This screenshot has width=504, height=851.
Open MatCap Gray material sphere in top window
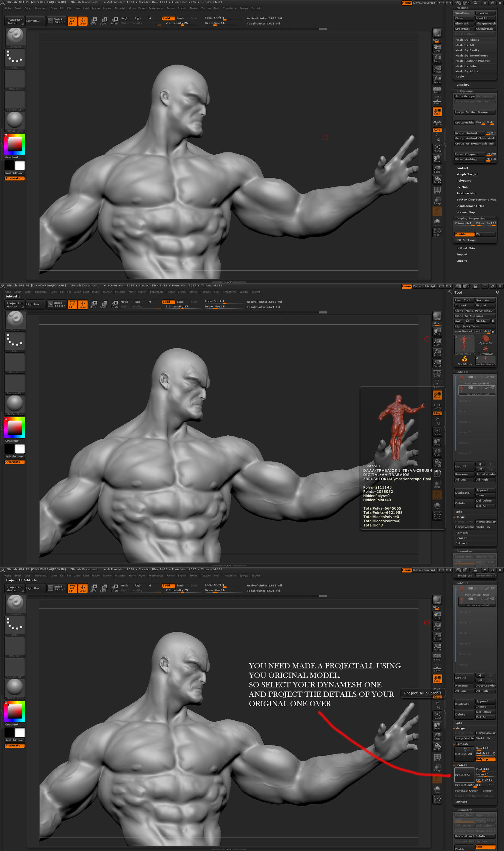click(x=15, y=122)
